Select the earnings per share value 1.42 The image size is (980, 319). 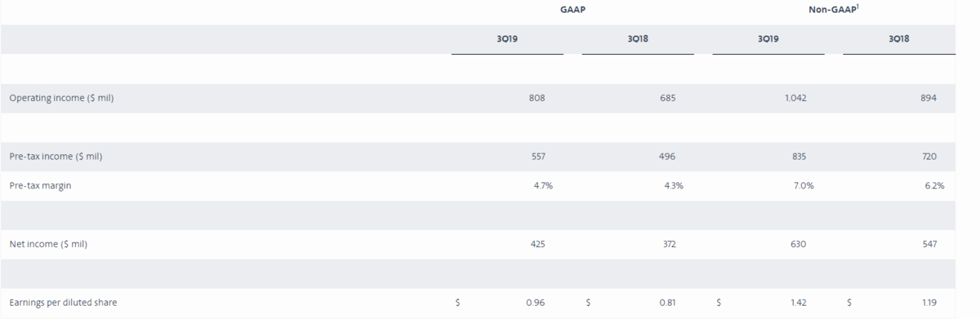coord(798,303)
